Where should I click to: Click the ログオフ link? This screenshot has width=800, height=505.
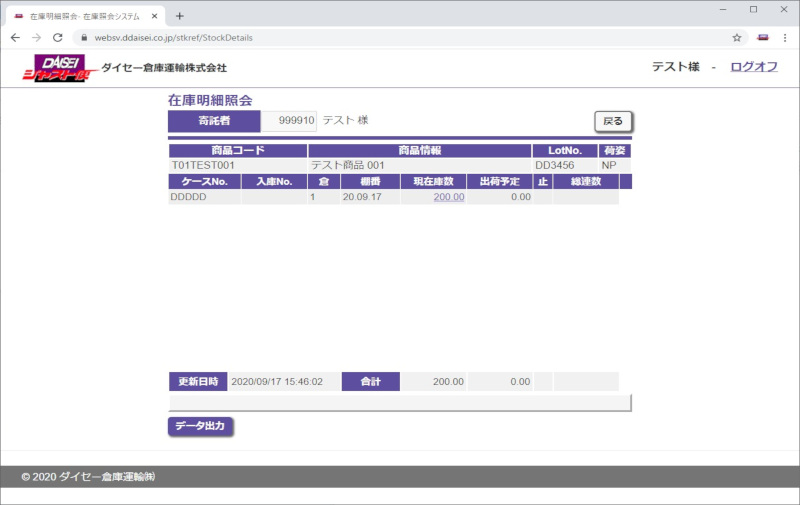click(754, 67)
